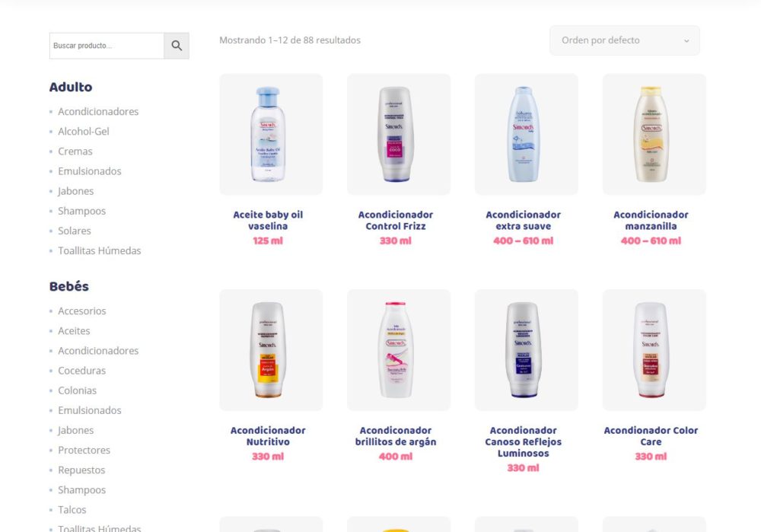Open the Protectores category link
The image size is (761, 532).
84,451
